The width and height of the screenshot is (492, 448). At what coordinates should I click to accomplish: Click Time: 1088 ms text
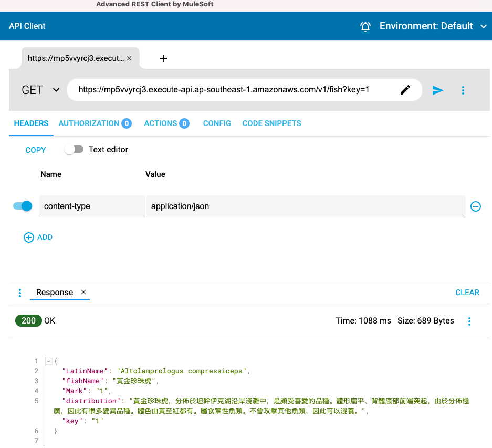[x=363, y=320]
